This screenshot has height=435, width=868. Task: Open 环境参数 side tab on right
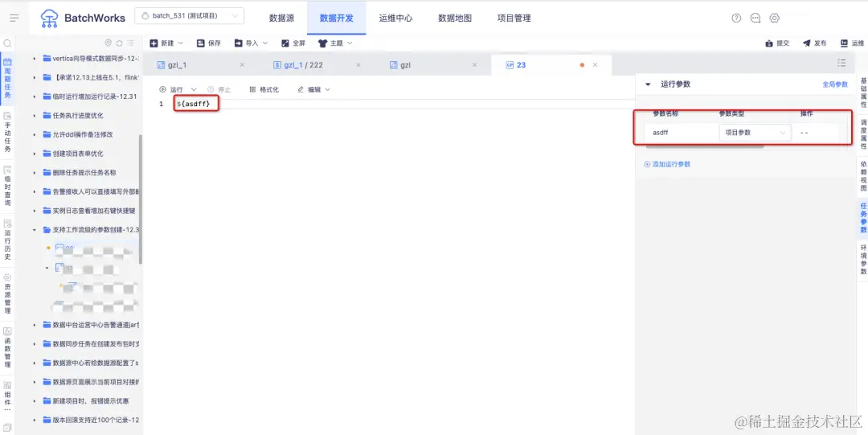pos(863,260)
